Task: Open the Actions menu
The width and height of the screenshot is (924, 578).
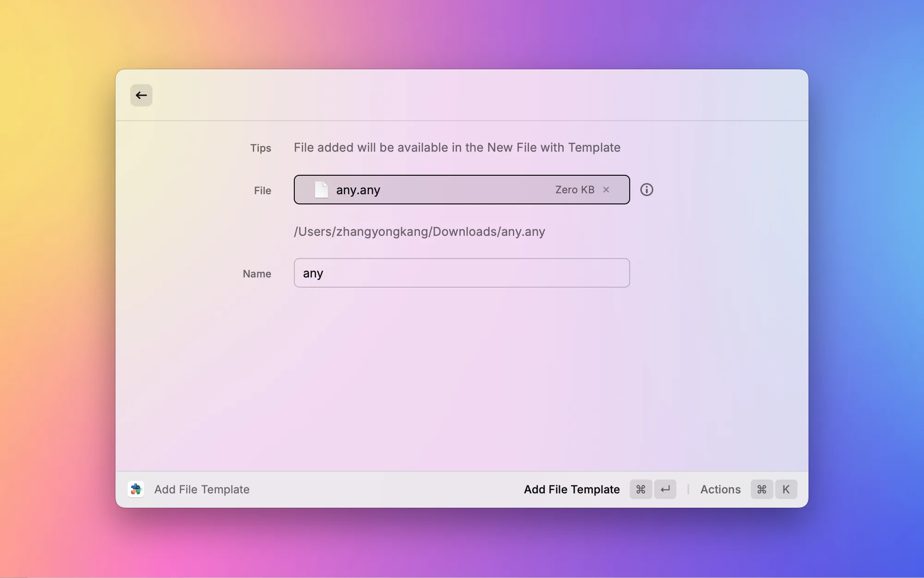Action: 720,489
